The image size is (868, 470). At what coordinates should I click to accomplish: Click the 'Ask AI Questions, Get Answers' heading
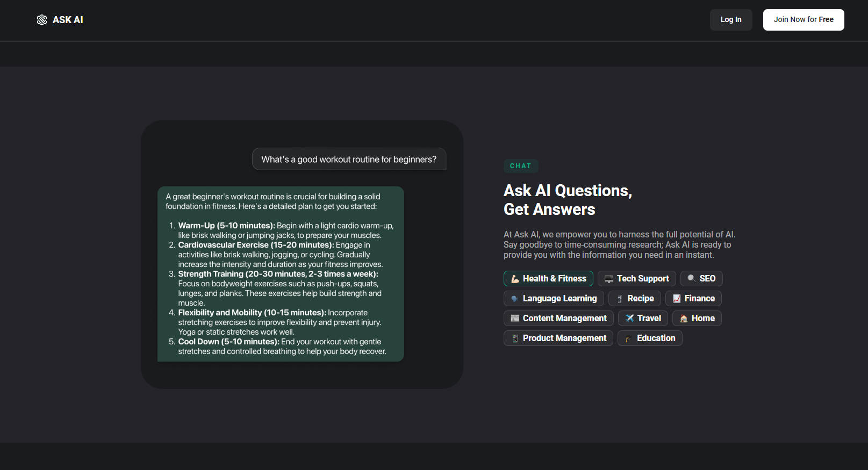pos(568,200)
